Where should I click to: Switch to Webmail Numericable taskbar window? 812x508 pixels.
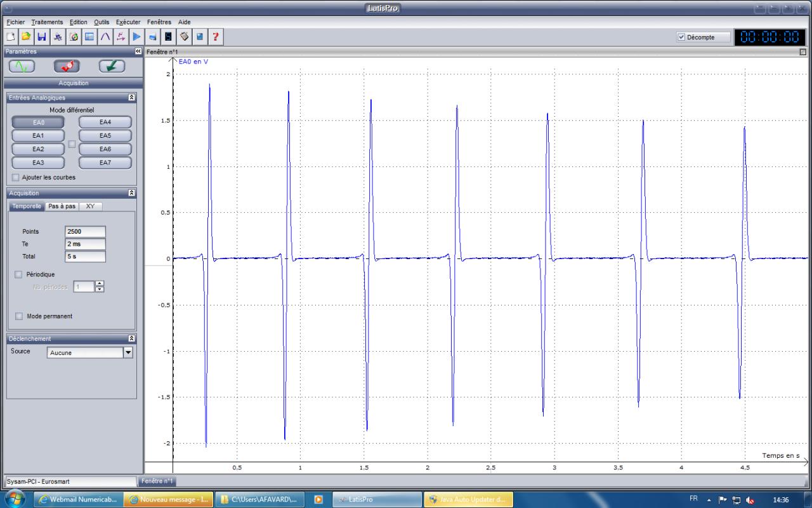pyautogui.click(x=77, y=499)
